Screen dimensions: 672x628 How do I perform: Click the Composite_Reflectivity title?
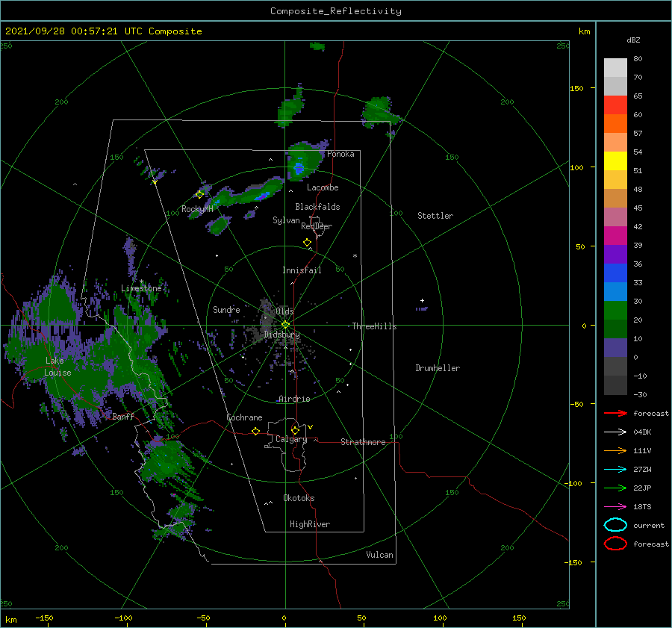(x=336, y=11)
